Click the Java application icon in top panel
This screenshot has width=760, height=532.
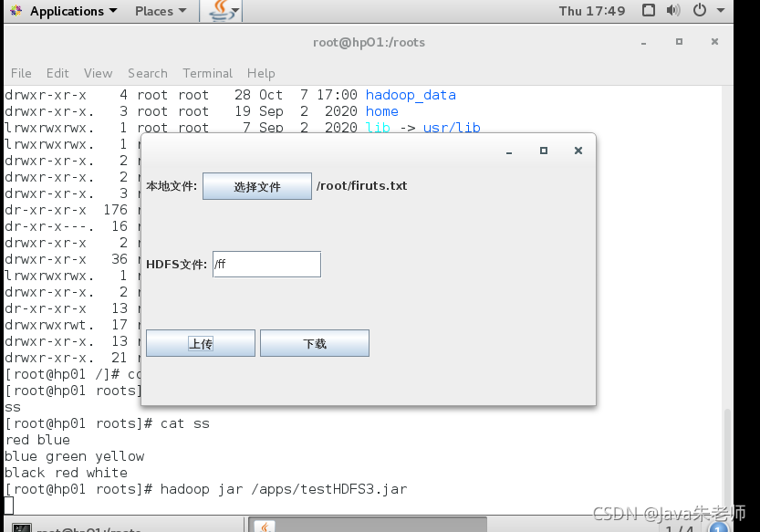click(x=221, y=11)
